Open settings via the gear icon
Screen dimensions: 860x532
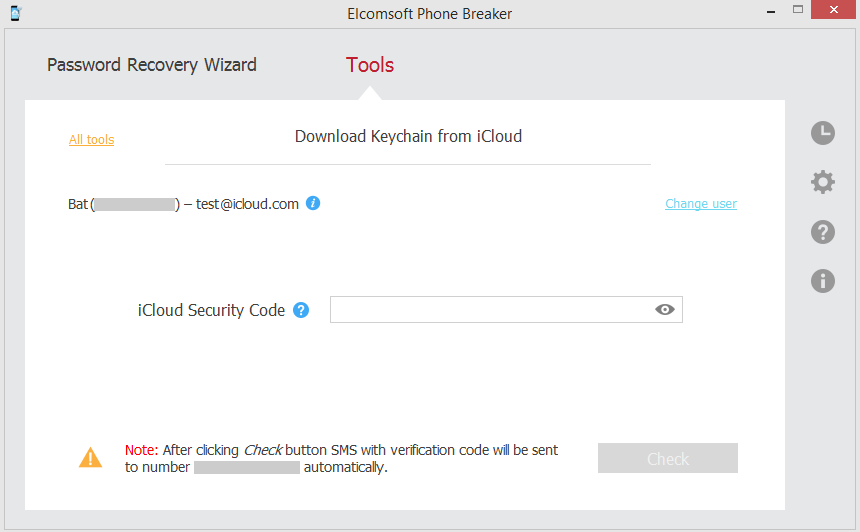click(x=822, y=182)
